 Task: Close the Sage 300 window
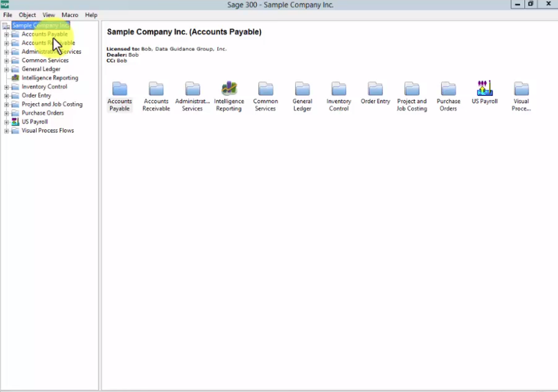(x=548, y=4)
